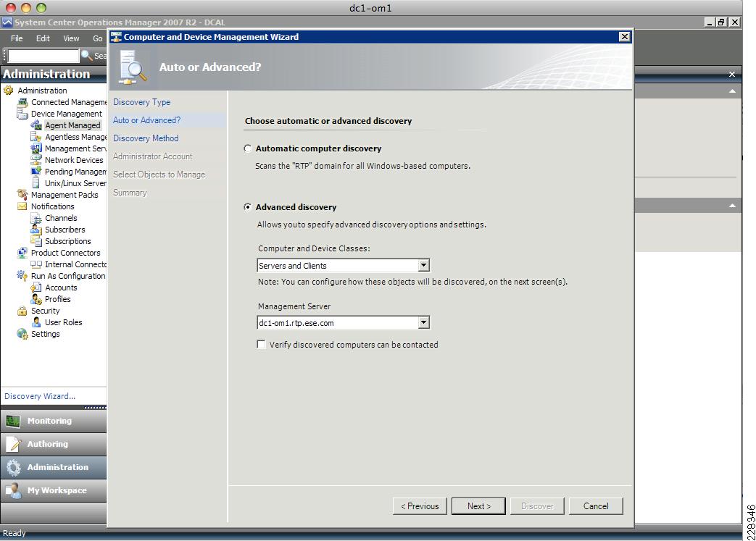Click the User Roles icon
This screenshot has height=541, width=756.
click(x=36, y=322)
